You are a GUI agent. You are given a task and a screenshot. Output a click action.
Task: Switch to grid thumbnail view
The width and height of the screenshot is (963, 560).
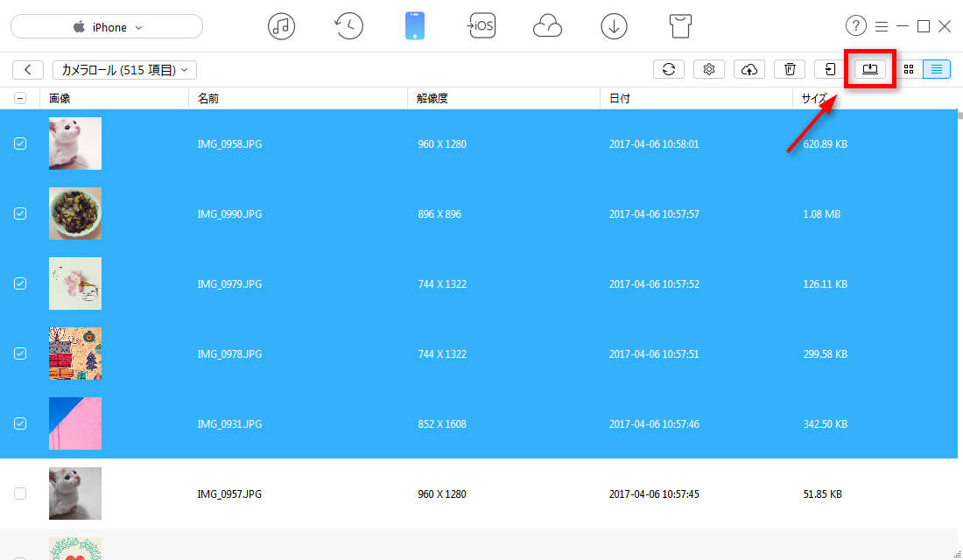909,69
